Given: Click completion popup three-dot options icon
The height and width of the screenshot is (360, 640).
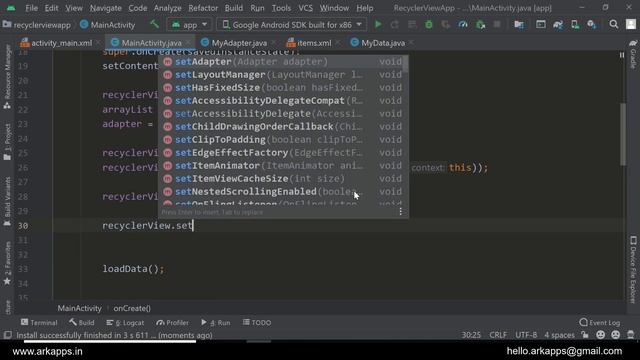Looking at the screenshot, I should (x=400, y=211).
